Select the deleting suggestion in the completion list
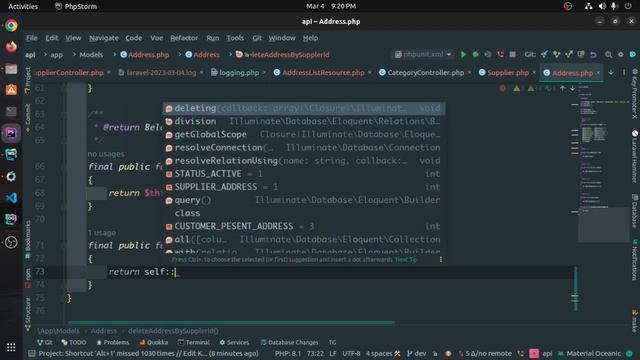The width and height of the screenshot is (640, 360). click(304, 108)
